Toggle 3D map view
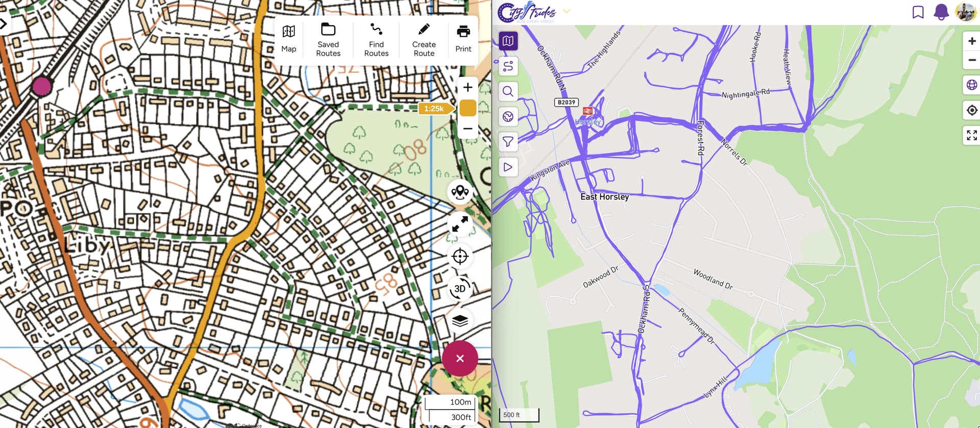This screenshot has width=980, height=428. [460, 289]
